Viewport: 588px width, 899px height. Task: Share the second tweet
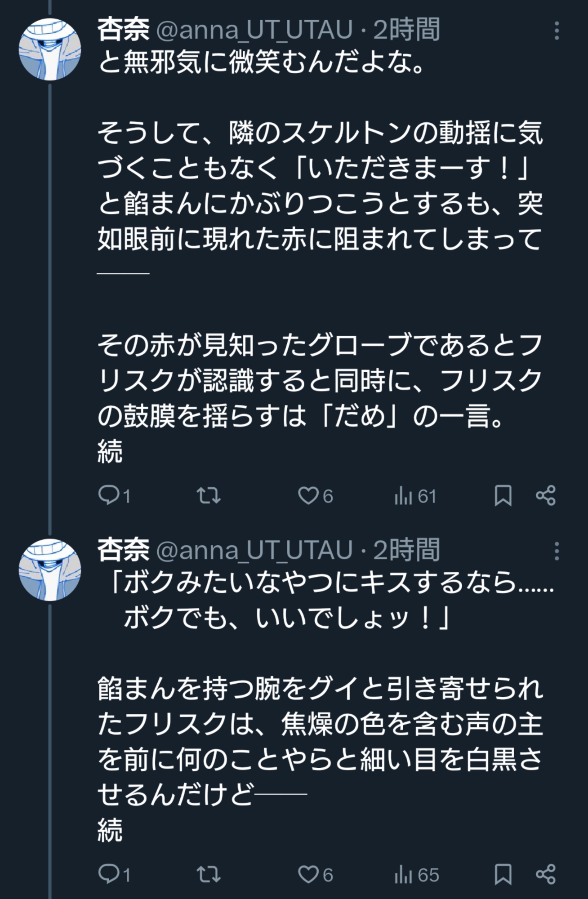pos(546,874)
